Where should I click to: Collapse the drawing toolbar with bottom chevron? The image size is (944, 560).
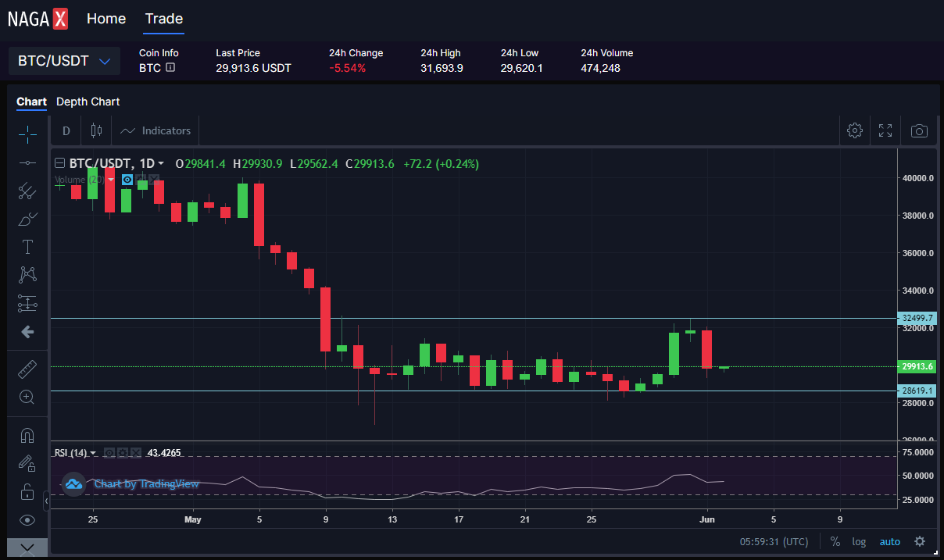[27, 548]
